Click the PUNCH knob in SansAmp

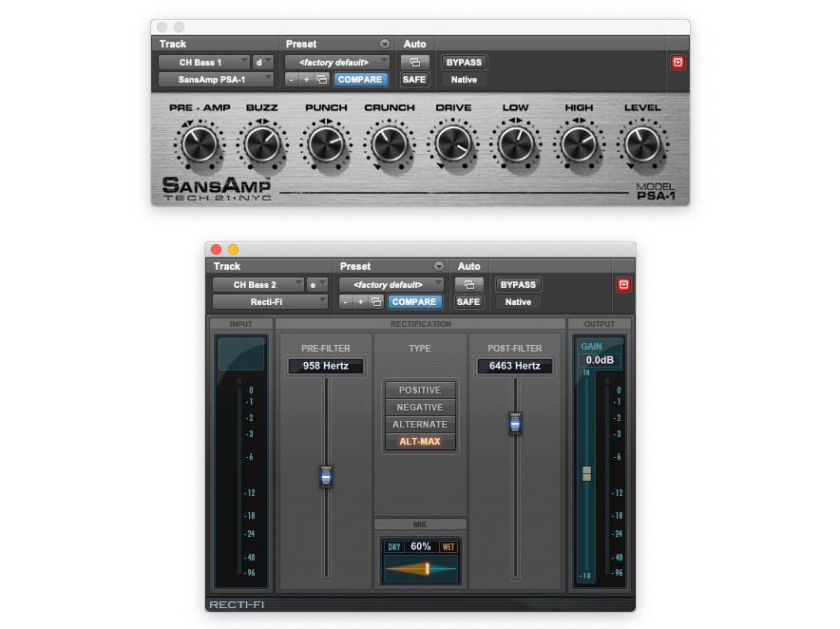pos(326,144)
